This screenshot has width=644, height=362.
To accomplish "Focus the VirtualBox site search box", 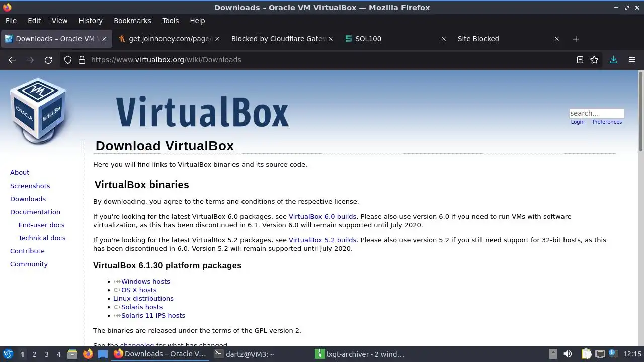I will [596, 113].
